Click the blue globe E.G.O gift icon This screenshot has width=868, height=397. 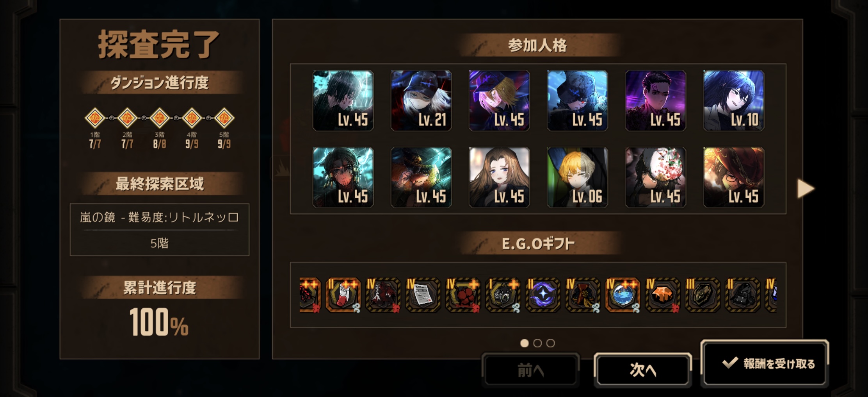[x=623, y=295]
